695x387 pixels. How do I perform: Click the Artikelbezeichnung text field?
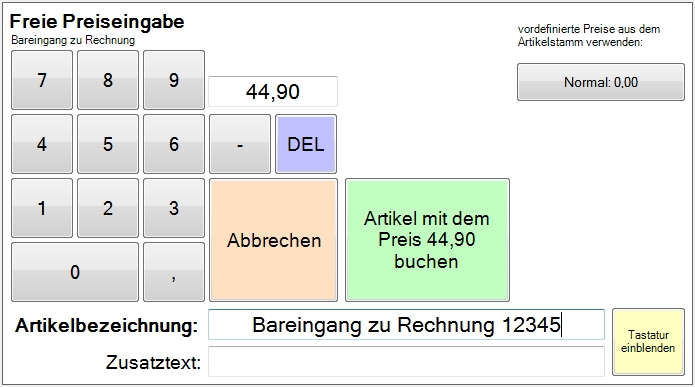(x=406, y=325)
